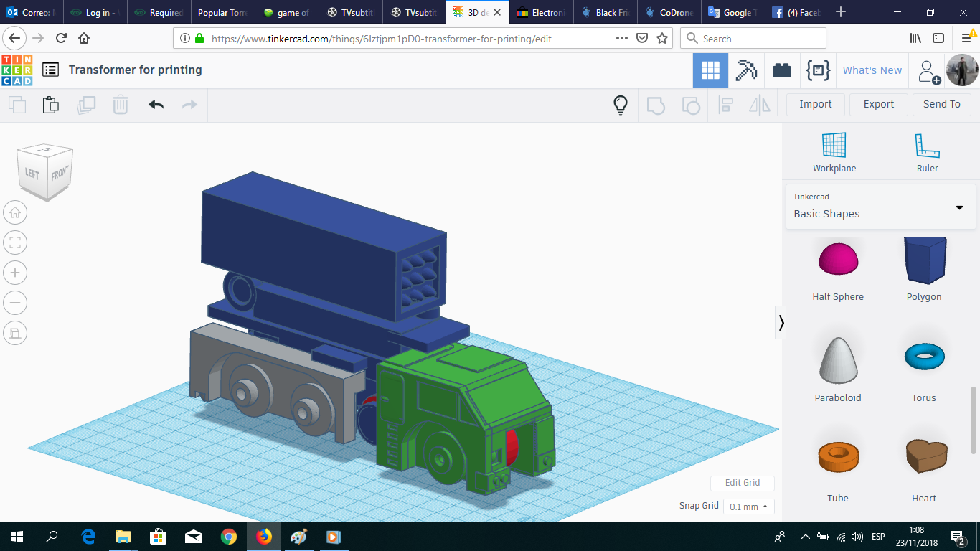
Task: Open the Windows Start menu
Action: coord(17,537)
